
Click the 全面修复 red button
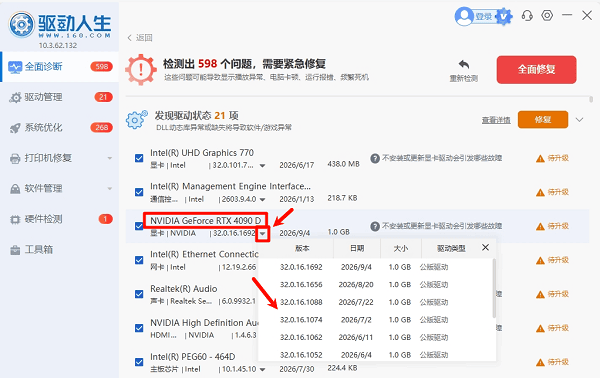click(x=536, y=69)
